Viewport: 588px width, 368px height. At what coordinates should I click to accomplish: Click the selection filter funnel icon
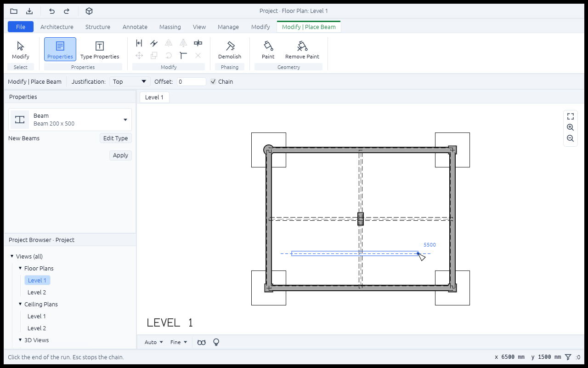pos(568,357)
